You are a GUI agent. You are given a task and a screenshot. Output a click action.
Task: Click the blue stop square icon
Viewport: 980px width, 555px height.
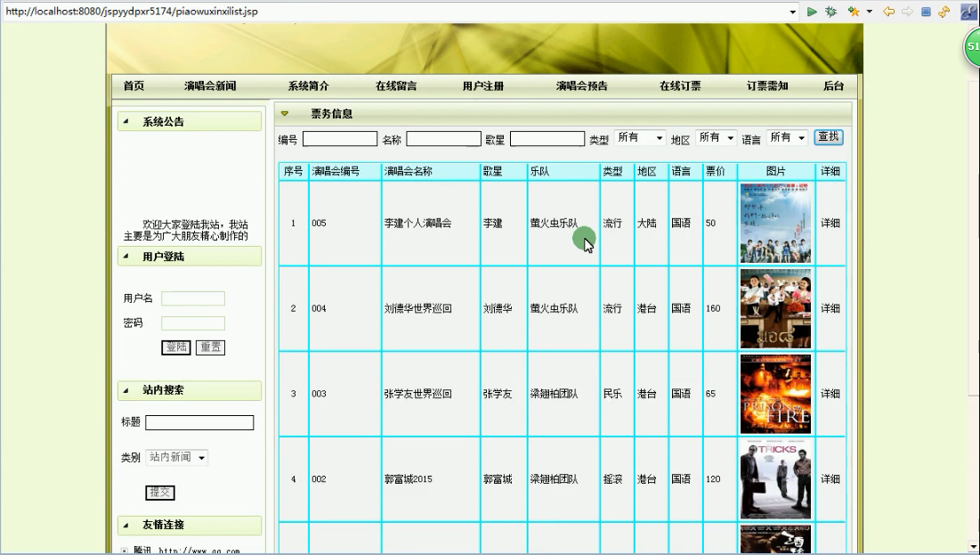coord(927,12)
